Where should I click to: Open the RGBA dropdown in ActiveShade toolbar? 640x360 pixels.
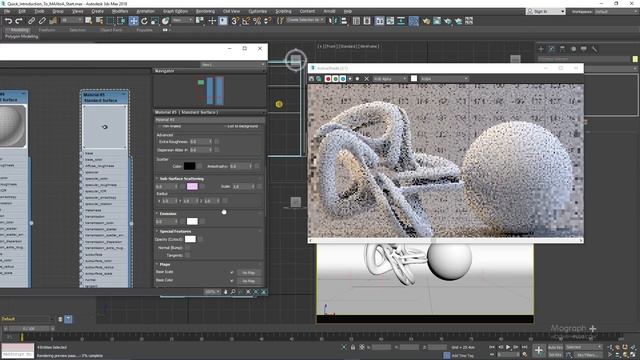pyautogui.click(x=444, y=79)
